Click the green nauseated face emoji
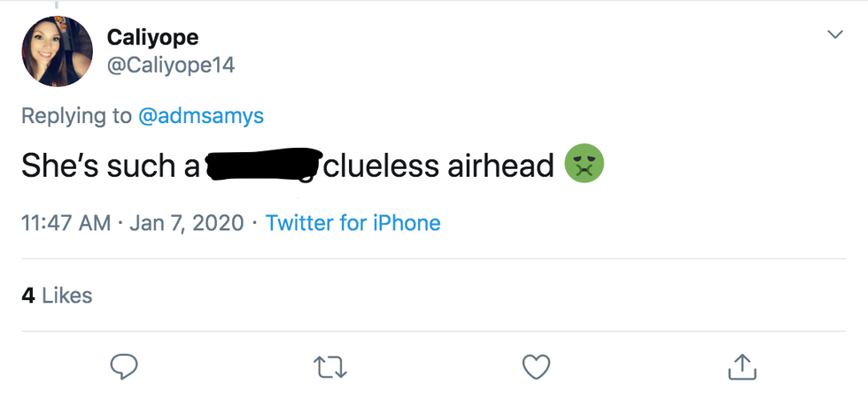The image size is (868, 400). [585, 165]
